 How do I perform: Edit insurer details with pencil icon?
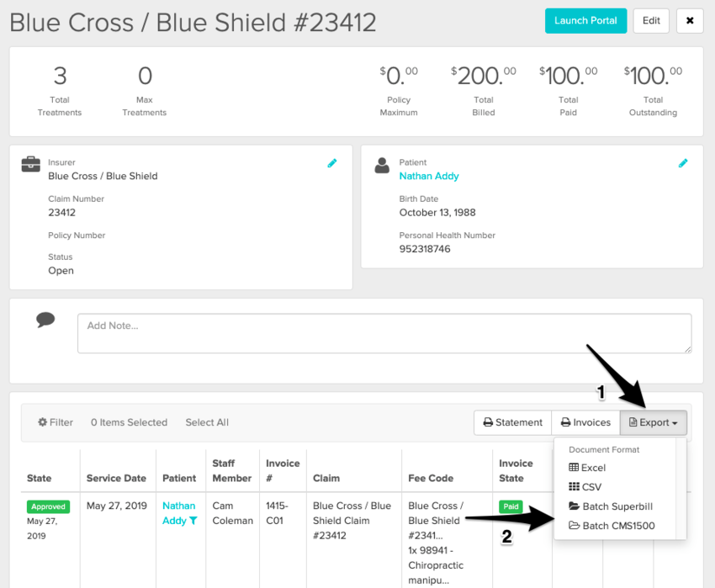[x=332, y=163]
